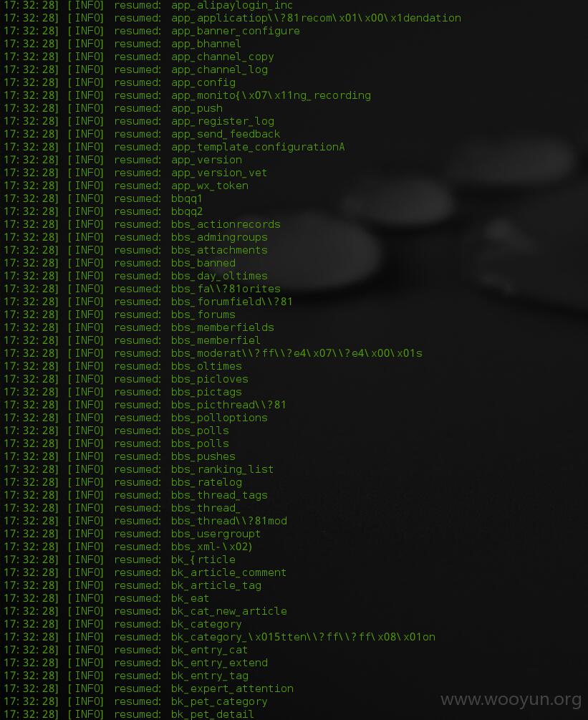Screen dimensions: 588x720
Task: Click the bbs_pushes entry
Action: (x=203, y=456)
